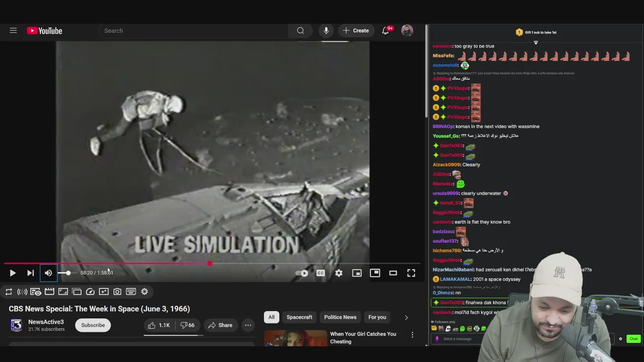644x362 pixels.
Task: Select the For you filter chip
Action: (x=377, y=317)
